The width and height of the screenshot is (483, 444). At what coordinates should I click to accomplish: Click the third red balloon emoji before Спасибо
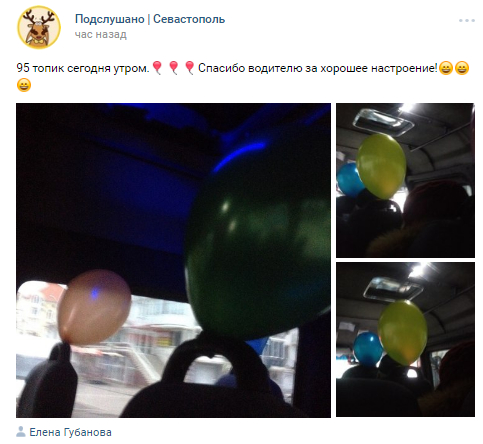click(189, 68)
